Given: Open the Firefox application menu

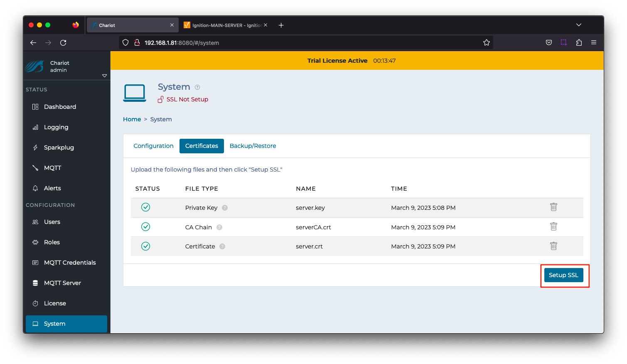Looking at the screenshot, I should point(594,43).
